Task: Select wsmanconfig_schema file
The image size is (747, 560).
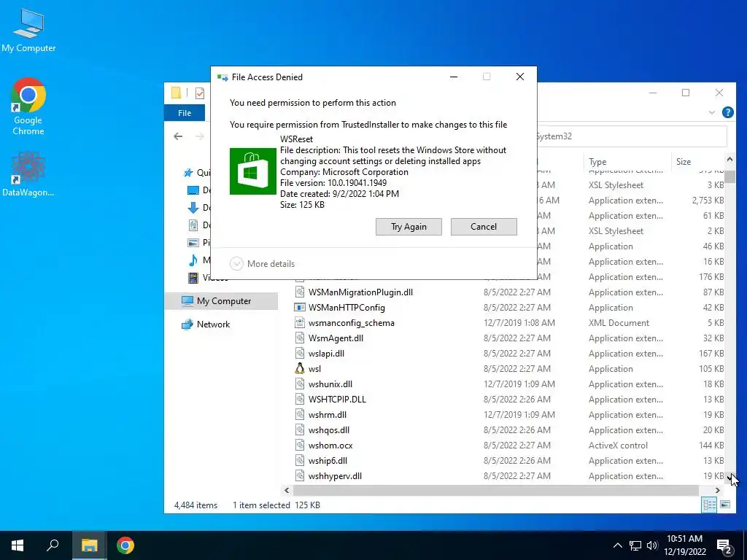Action: pos(351,323)
